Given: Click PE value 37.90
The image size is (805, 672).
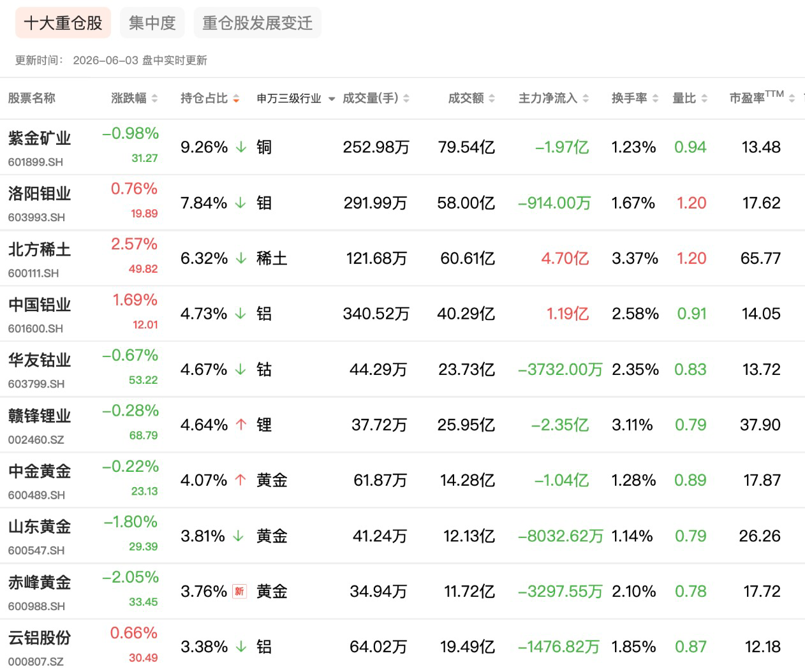Looking at the screenshot, I should (x=760, y=425).
